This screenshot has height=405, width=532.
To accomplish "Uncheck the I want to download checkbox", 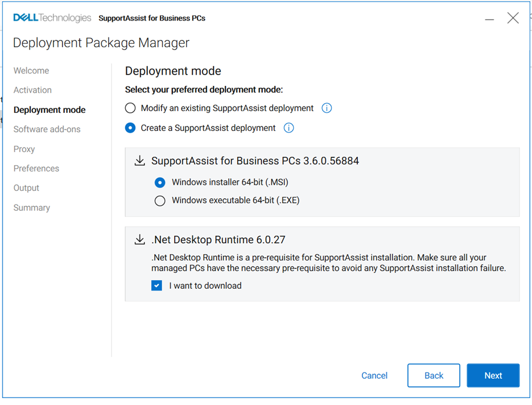I will pos(157,286).
